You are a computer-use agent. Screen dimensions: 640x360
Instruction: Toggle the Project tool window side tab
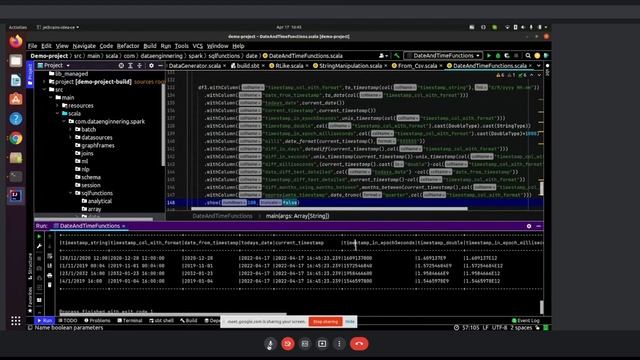[30, 74]
